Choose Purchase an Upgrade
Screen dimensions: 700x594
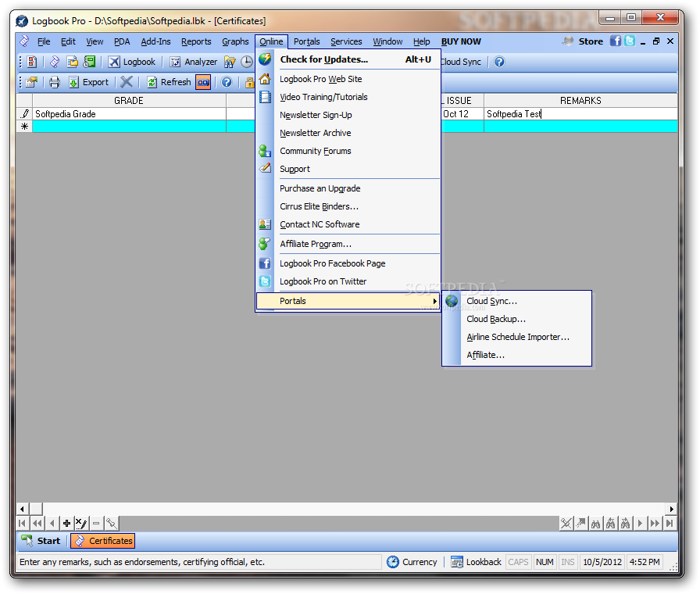tap(348, 188)
